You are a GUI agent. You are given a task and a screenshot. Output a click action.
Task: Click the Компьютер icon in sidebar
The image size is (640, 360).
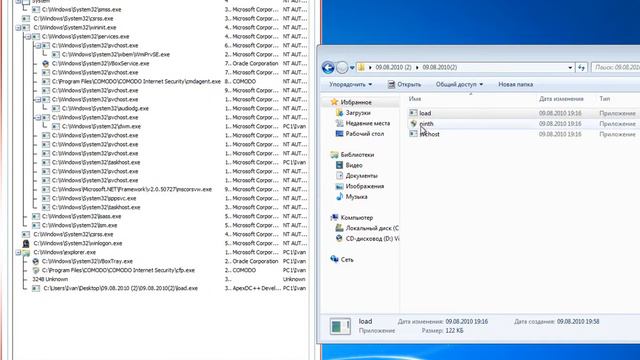tap(335, 218)
